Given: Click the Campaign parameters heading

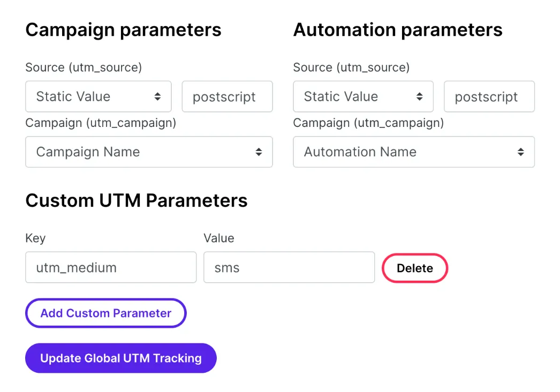Looking at the screenshot, I should click(x=123, y=30).
